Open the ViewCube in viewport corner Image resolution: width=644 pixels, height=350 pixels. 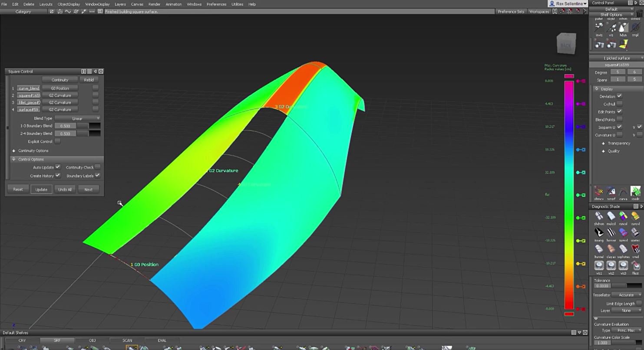click(x=566, y=43)
